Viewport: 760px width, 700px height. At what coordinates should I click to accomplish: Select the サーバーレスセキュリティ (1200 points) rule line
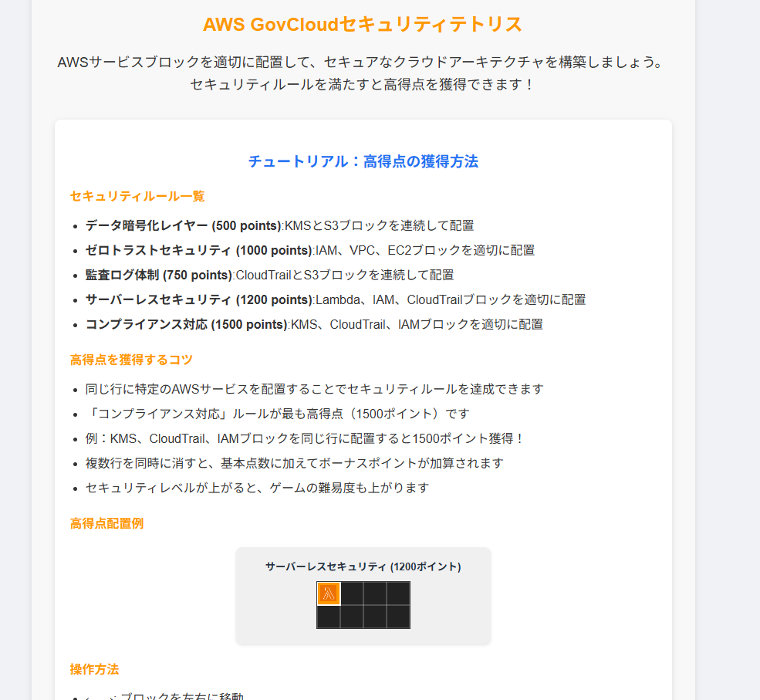point(336,299)
